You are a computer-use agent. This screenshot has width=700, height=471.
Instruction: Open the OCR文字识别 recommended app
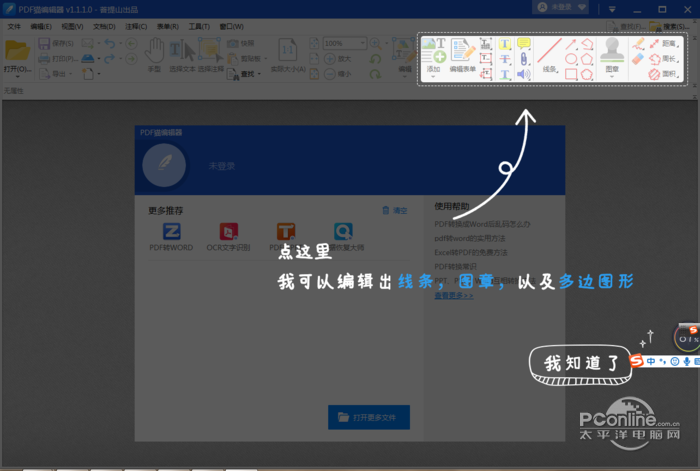click(228, 237)
